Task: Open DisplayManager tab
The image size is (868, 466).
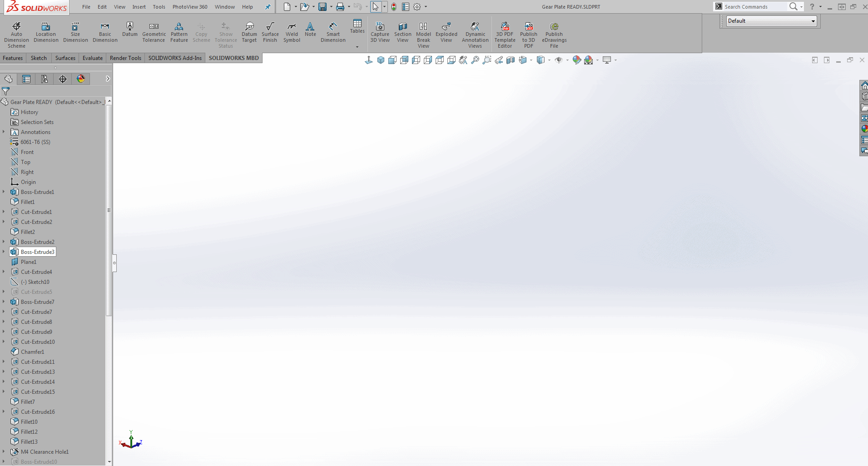Action: [81, 79]
